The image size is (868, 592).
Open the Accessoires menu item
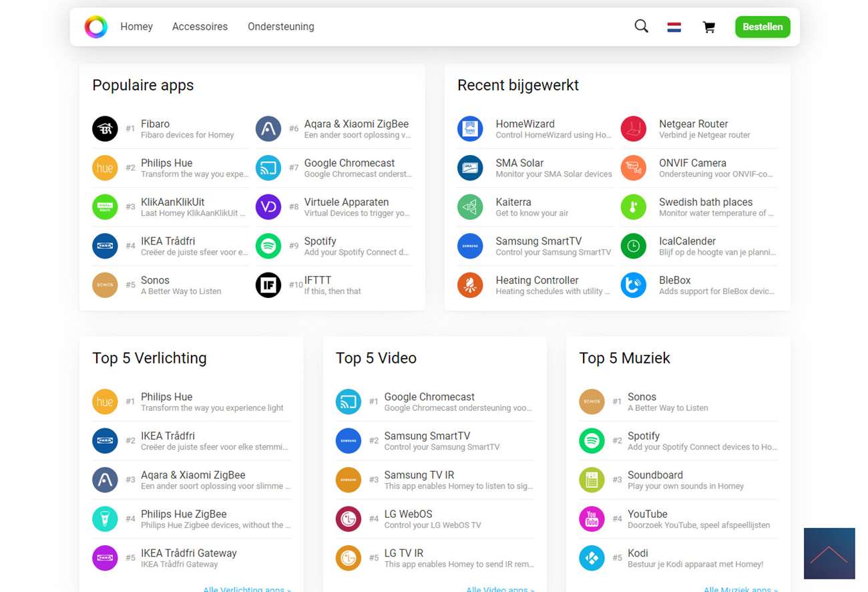pyautogui.click(x=200, y=27)
